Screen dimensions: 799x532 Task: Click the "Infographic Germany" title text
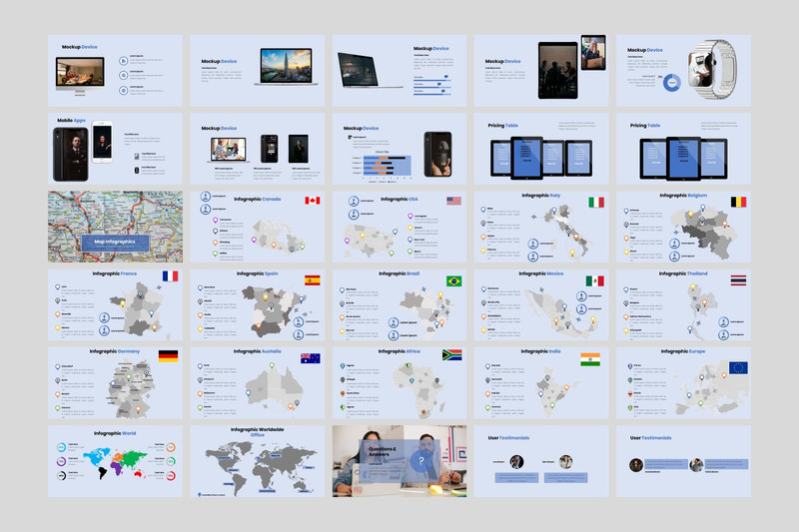[x=115, y=351]
